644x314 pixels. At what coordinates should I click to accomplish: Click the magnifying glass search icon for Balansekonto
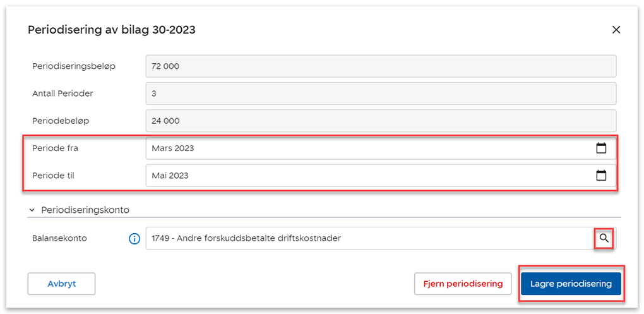click(604, 238)
